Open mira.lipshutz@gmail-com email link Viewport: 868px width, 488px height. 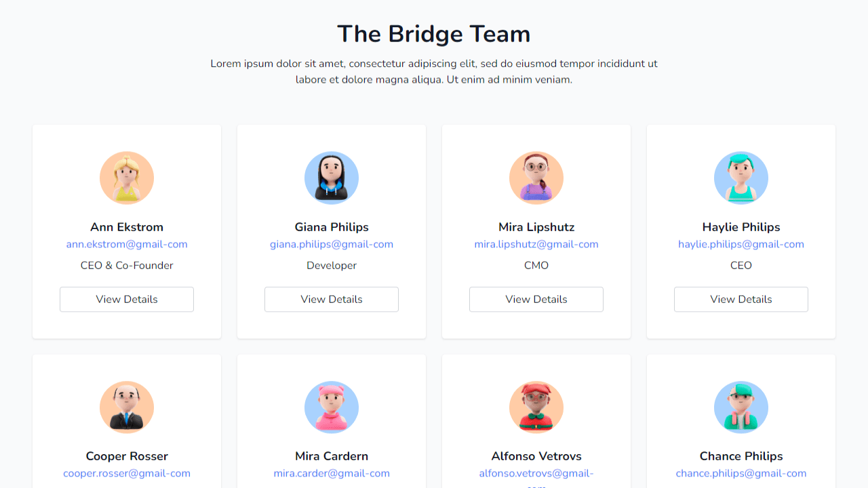pyautogui.click(x=536, y=244)
